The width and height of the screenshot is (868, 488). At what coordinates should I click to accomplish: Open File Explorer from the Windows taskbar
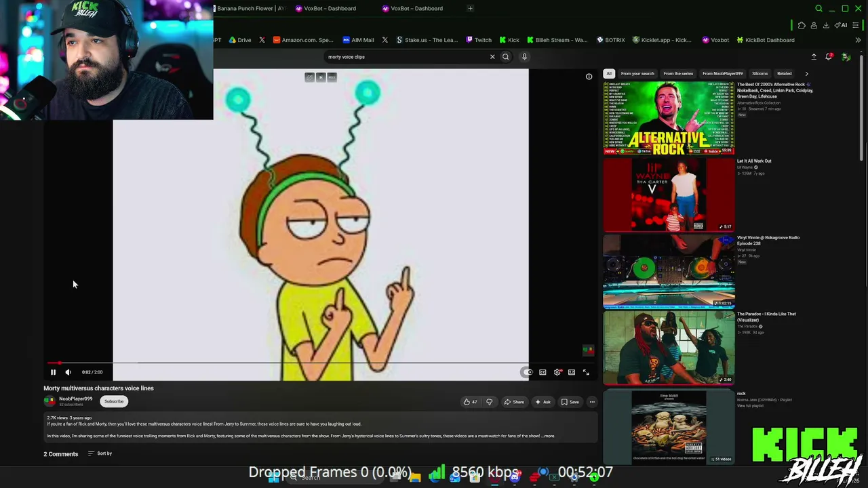pyautogui.click(x=415, y=477)
